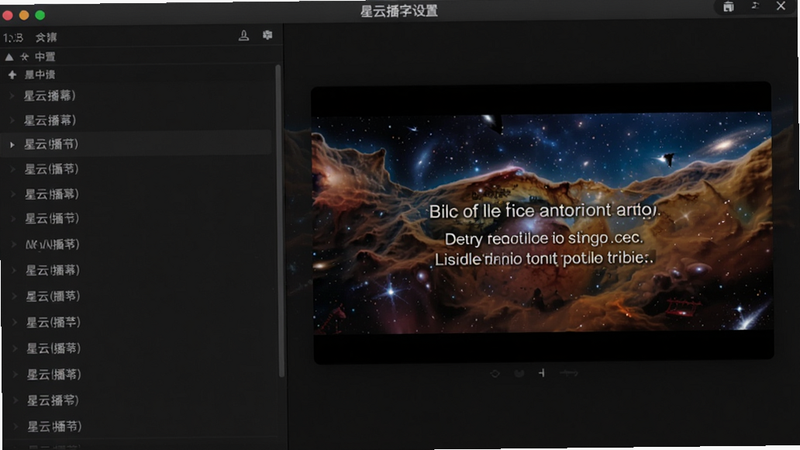Viewport: 800px width, 450px height.
Task: Click the stamp-shaped icon in left panel header
Action: tap(244, 35)
